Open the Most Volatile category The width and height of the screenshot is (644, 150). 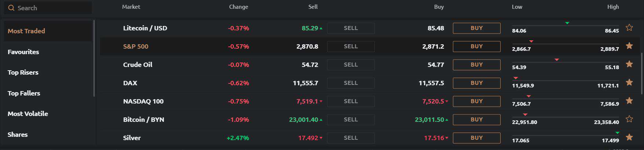coord(28,114)
